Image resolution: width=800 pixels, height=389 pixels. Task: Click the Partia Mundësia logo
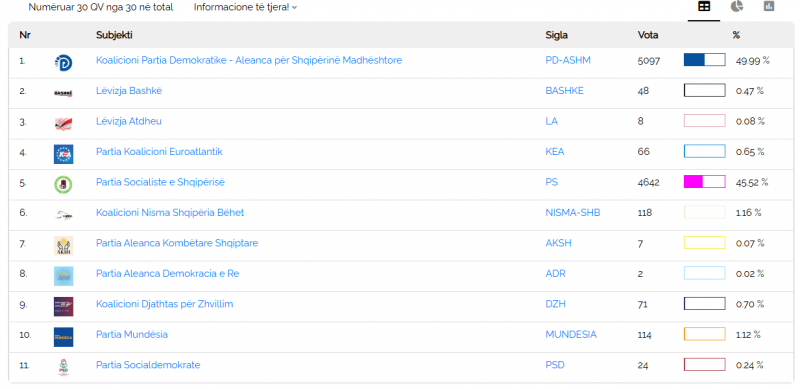tap(63, 337)
